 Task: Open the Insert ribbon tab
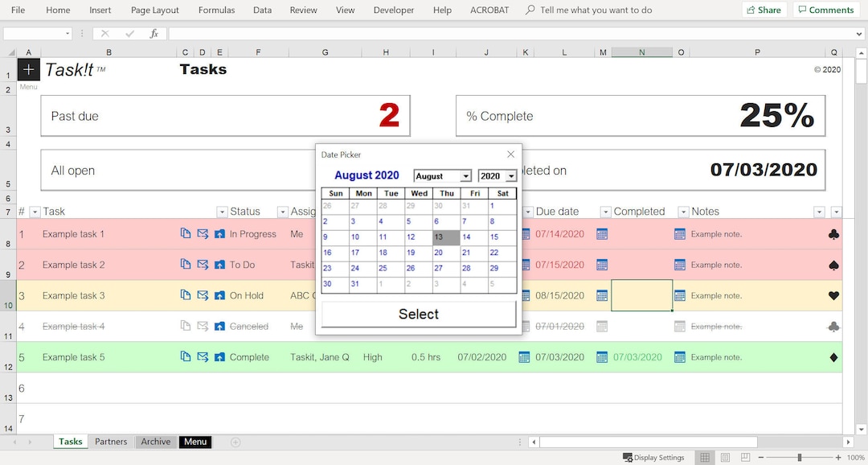100,10
